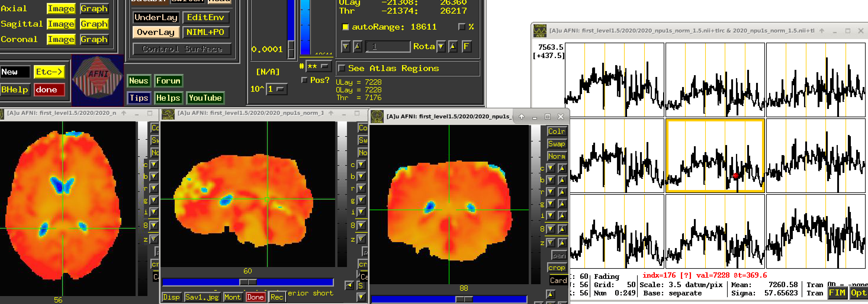
Task: Click Mont in sagittal window
Action: [232, 297]
